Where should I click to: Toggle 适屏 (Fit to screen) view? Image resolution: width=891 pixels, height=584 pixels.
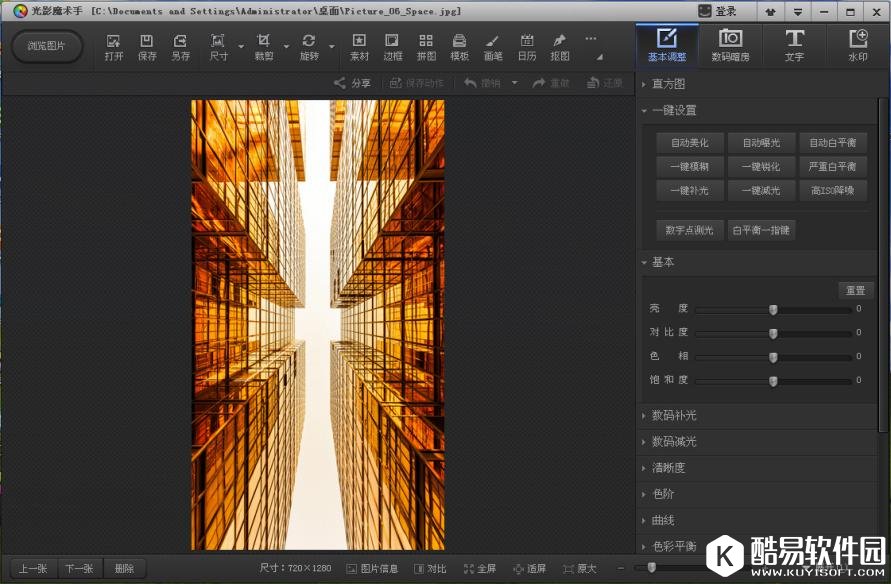click(x=530, y=569)
